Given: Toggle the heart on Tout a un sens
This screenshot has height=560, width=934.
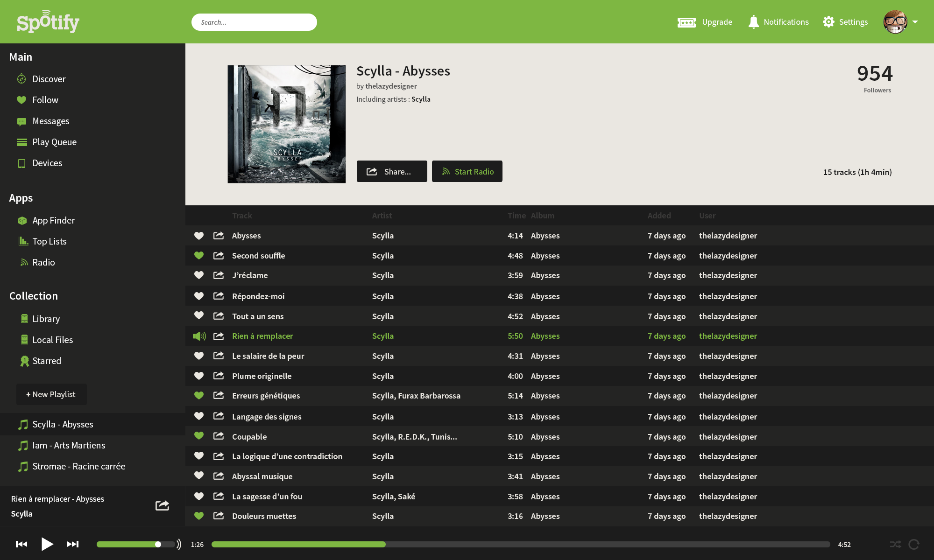Looking at the screenshot, I should tap(199, 315).
